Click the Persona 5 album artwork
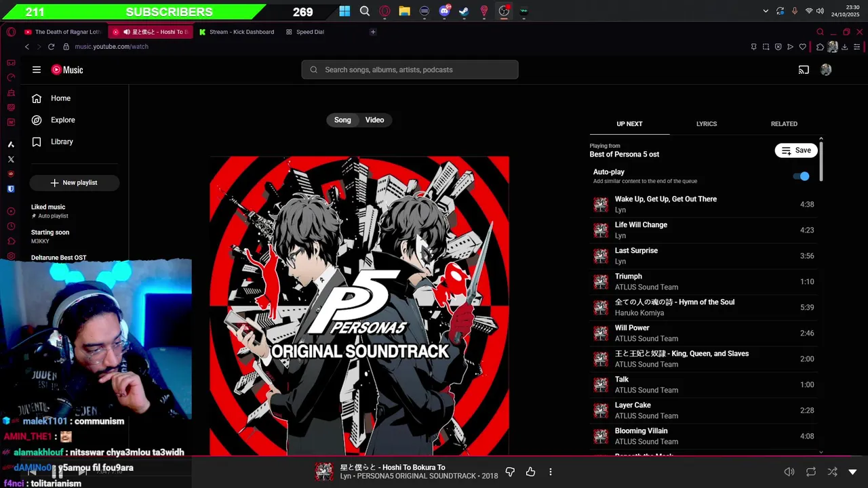 point(359,306)
